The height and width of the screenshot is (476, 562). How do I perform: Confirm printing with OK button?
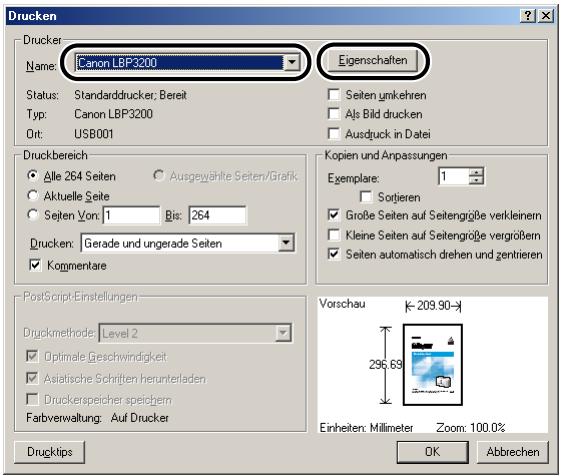click(x=433, y=452)
